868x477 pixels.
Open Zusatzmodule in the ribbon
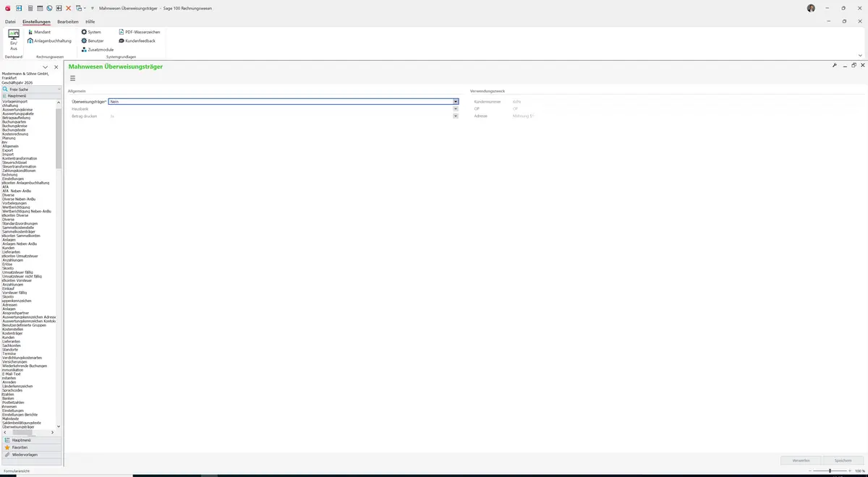tap(98, 50)
